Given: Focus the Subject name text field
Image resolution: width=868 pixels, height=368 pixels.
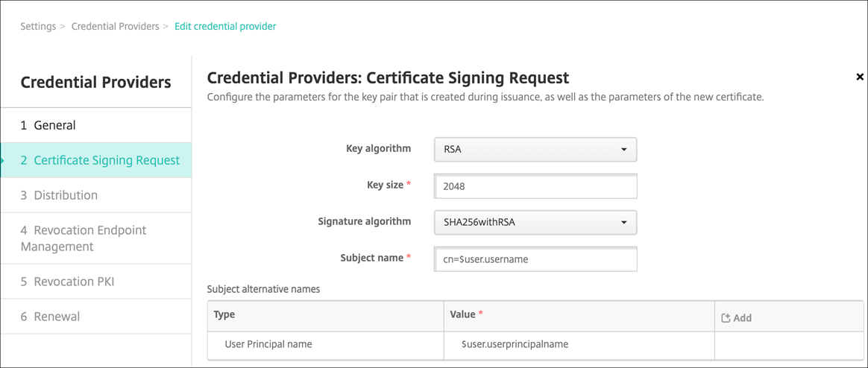Looking at the screenshot, I should click(x=535, y=259).
